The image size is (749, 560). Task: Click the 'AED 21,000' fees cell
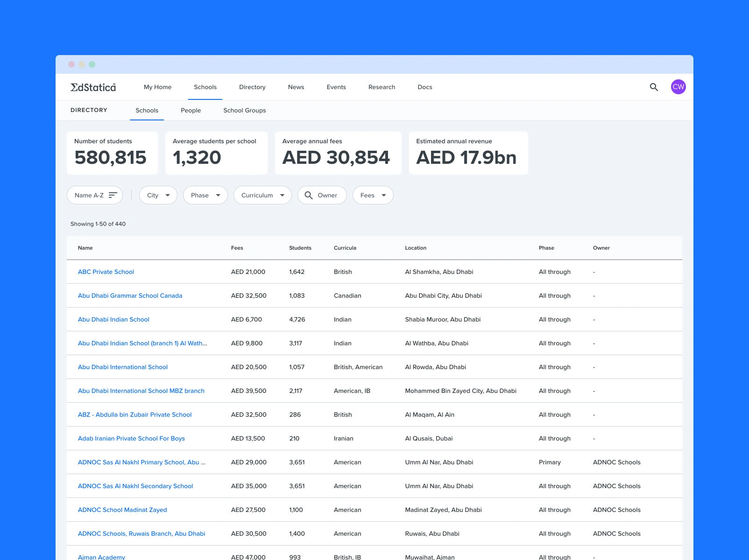point(248,272)
